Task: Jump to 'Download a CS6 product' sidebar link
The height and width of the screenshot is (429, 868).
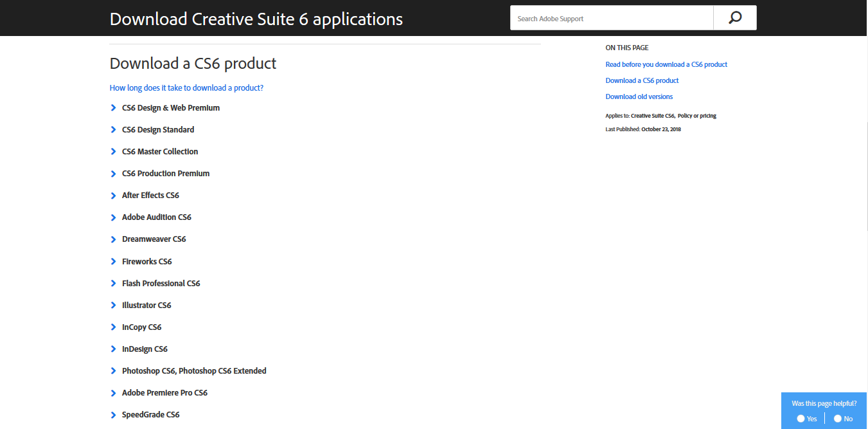Action: [642, 80]
